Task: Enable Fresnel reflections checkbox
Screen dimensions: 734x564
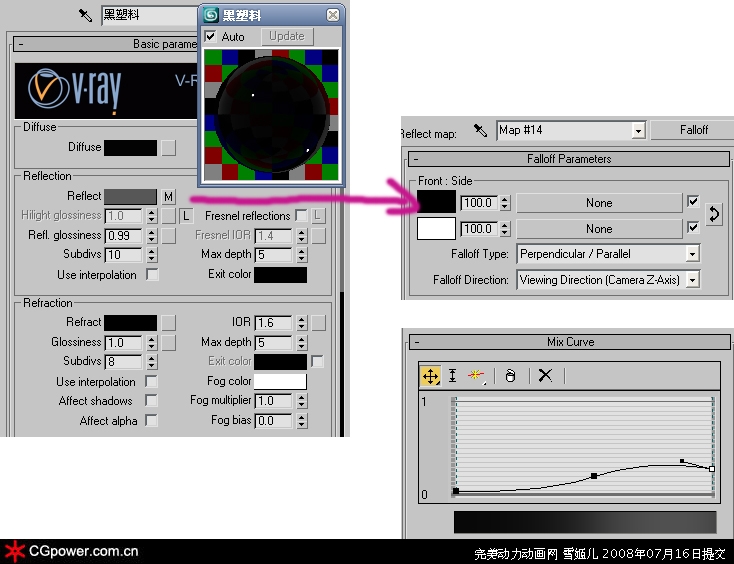Action: point(301,216)
